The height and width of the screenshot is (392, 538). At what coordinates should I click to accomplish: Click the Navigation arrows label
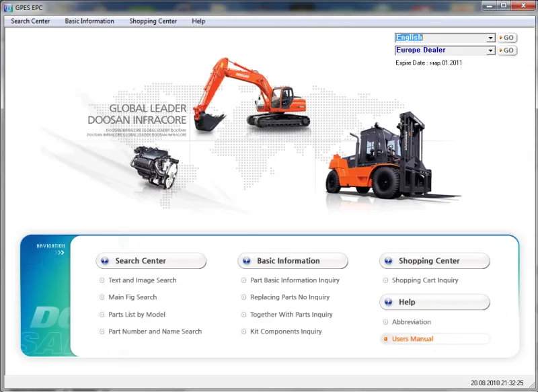[x=51, y=249]
